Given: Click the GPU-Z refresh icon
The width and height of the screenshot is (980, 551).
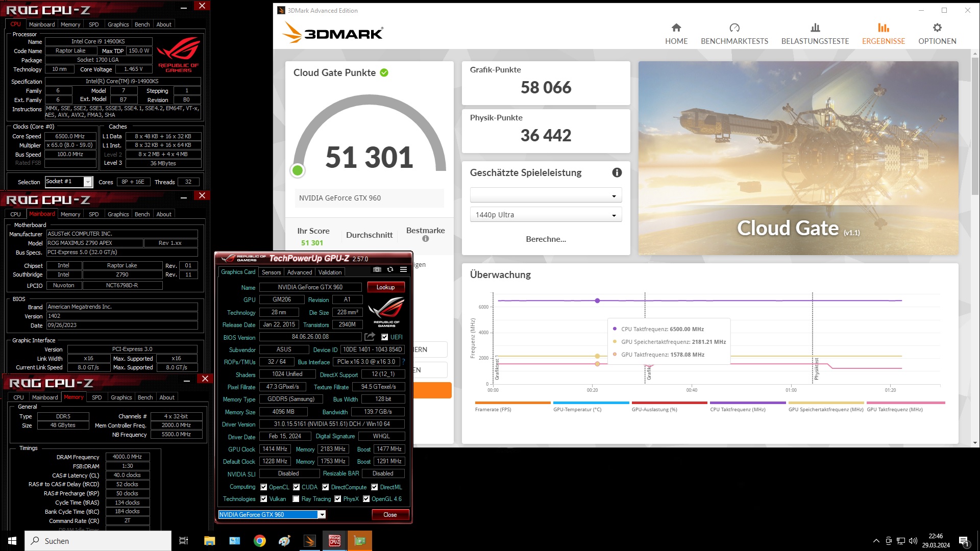Looking at the screenshot, I should [x=390, y=269].
